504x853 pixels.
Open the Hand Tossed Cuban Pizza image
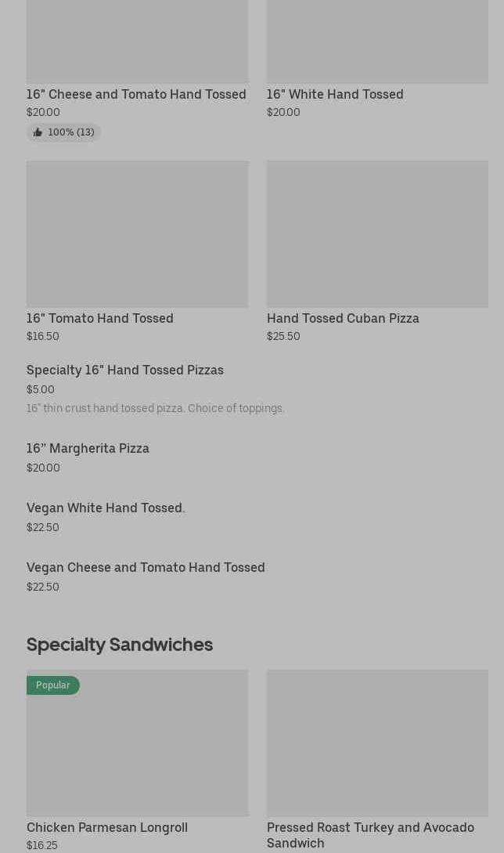click(377, 233)
